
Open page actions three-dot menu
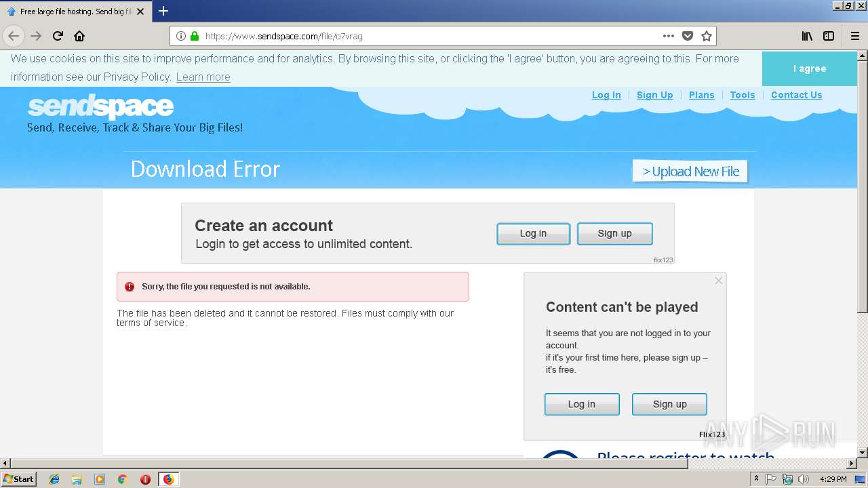(669, 36)
